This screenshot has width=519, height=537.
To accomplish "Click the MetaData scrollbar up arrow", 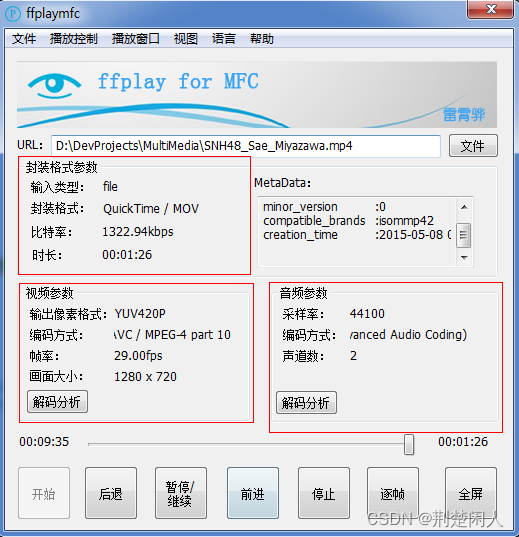I will tap(464, 207).
